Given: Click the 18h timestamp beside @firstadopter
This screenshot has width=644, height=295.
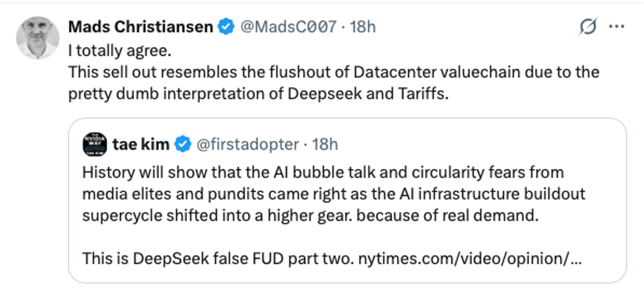Looking at the screenshot, I should 325,144.
